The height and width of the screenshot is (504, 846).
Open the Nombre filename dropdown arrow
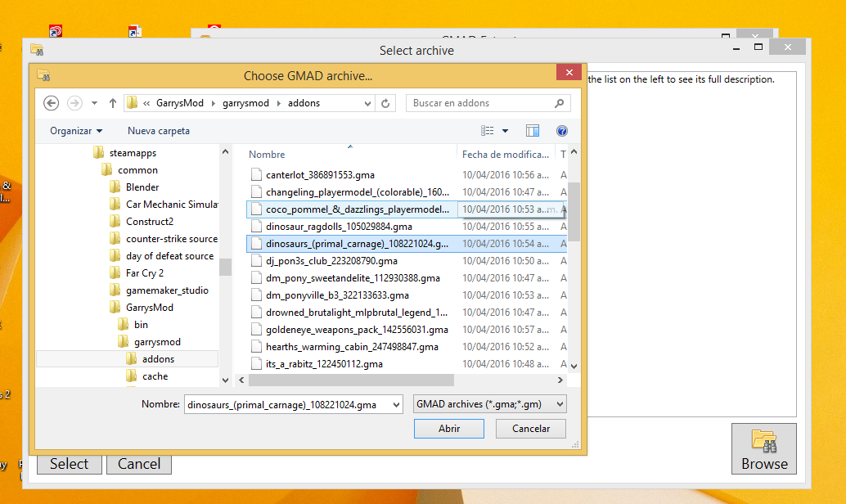coord(397,405)
